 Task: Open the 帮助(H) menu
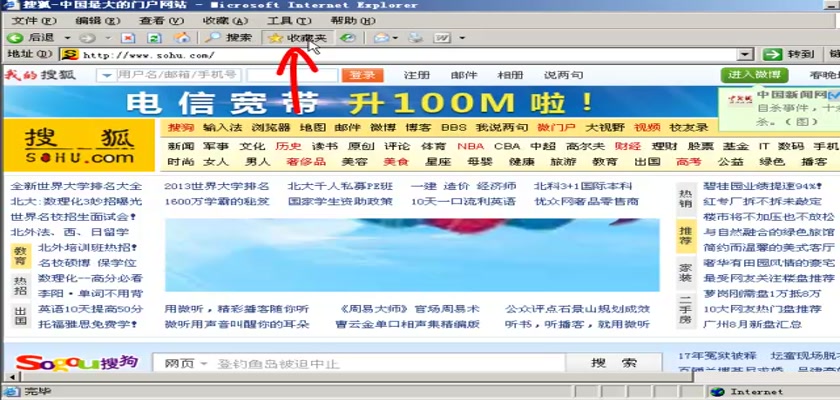pos(352,21)
